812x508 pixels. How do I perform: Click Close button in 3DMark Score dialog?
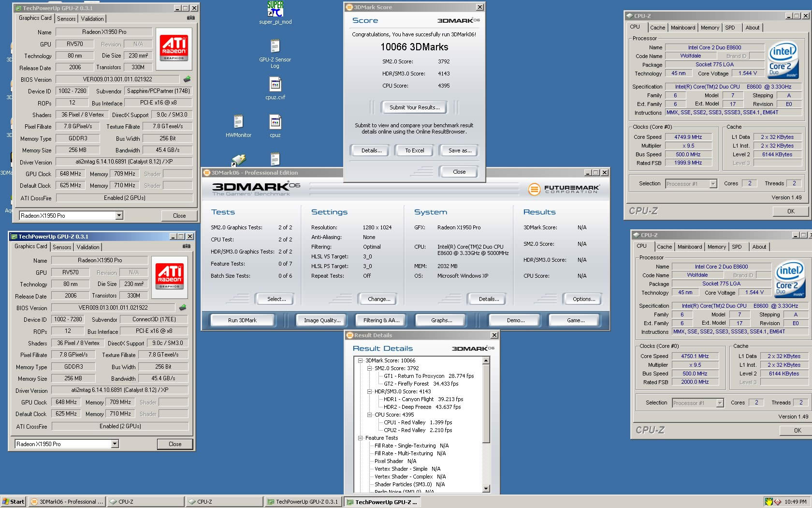point(459,172)
